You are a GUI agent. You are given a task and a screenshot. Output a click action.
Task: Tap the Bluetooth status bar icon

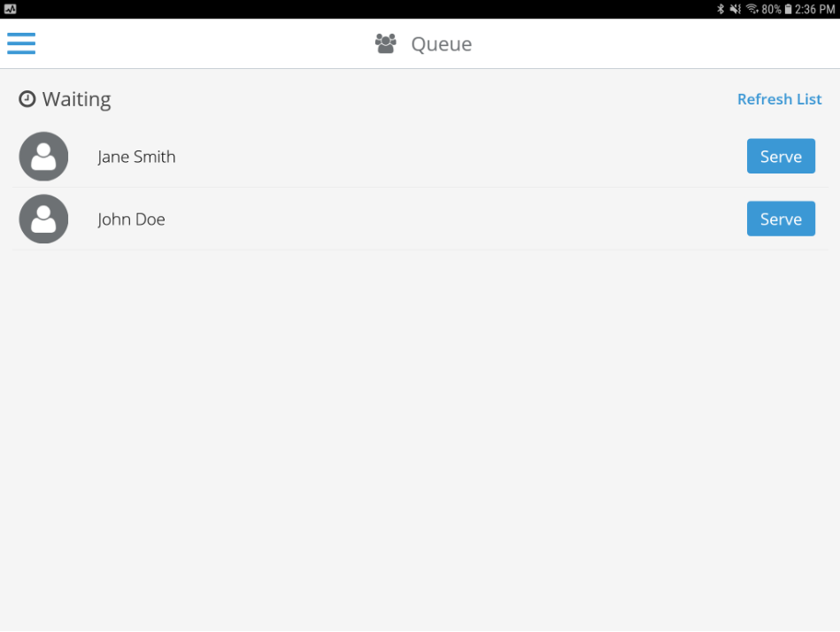tap(721, 9)
